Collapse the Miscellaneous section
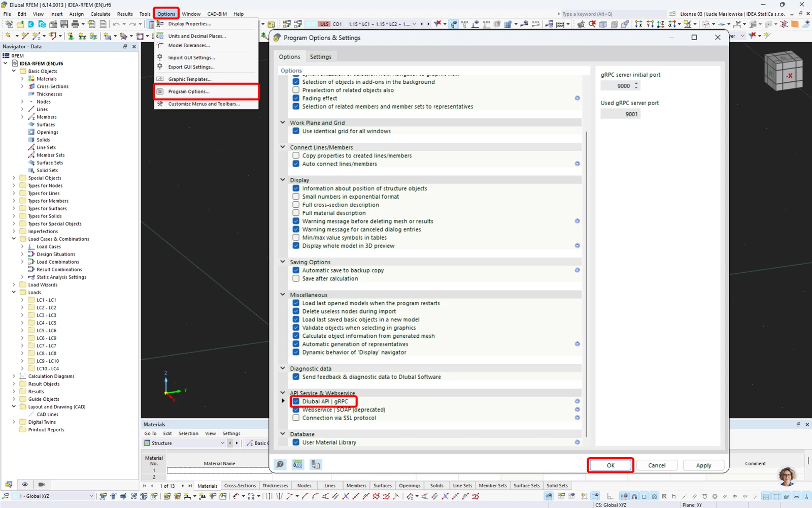812x508 pixels. [x=283, y=295]
